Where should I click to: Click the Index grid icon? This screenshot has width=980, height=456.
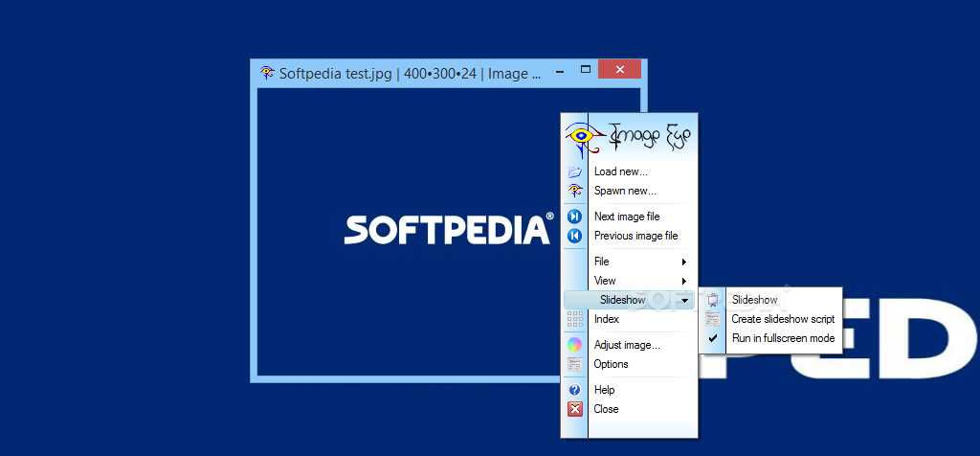[x=574, y=320]
